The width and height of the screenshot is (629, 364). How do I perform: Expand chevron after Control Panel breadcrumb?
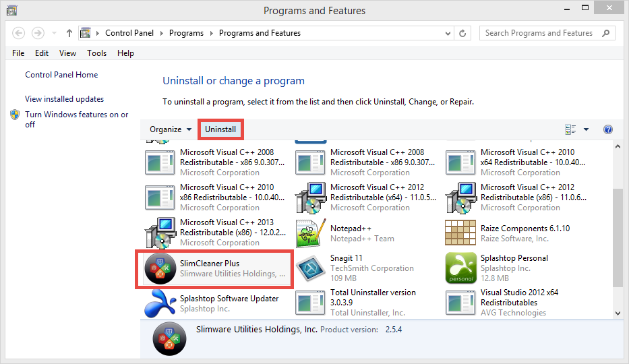(x=162, y=33)
